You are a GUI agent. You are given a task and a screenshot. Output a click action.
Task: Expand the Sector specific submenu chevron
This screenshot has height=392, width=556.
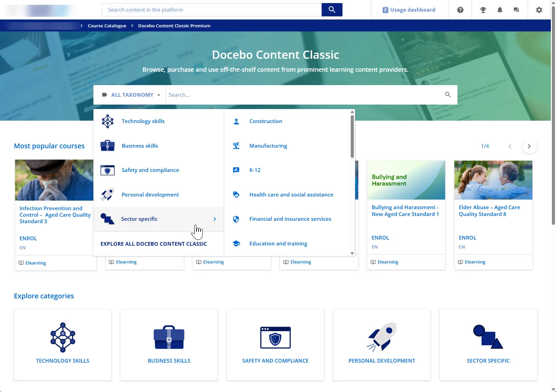click(x=215, y=219)
